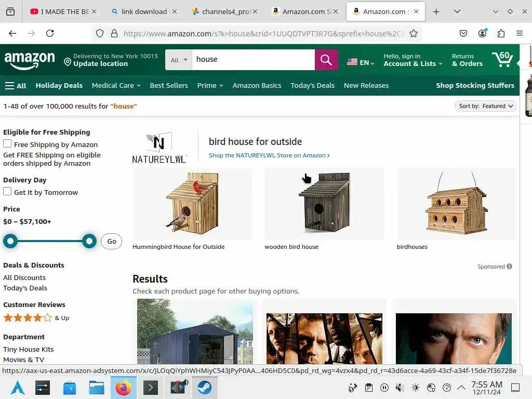Click the browser back arrow
This screenshot has height=399, width=532.
[x=12, y=33]
